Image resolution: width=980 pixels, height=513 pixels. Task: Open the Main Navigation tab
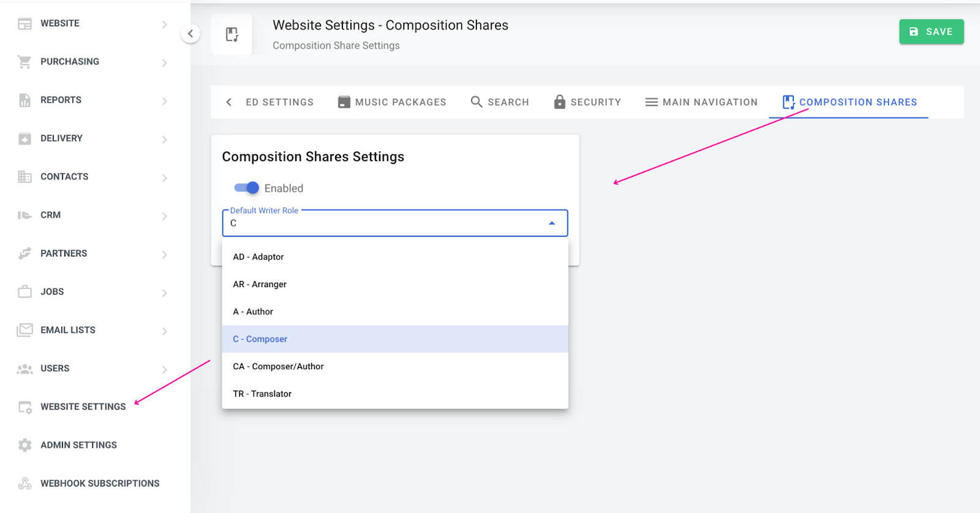pos(701,102)
